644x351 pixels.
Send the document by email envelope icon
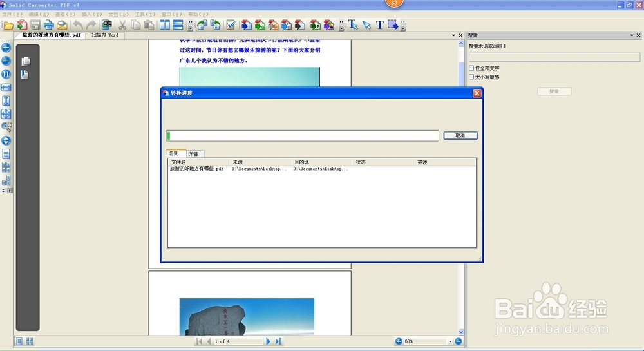click(x=62, y=25)
